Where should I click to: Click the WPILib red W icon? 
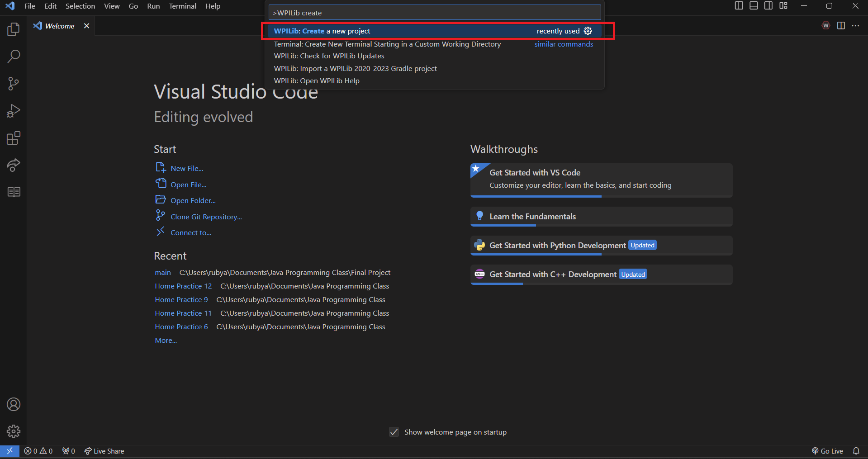(826, 26)
